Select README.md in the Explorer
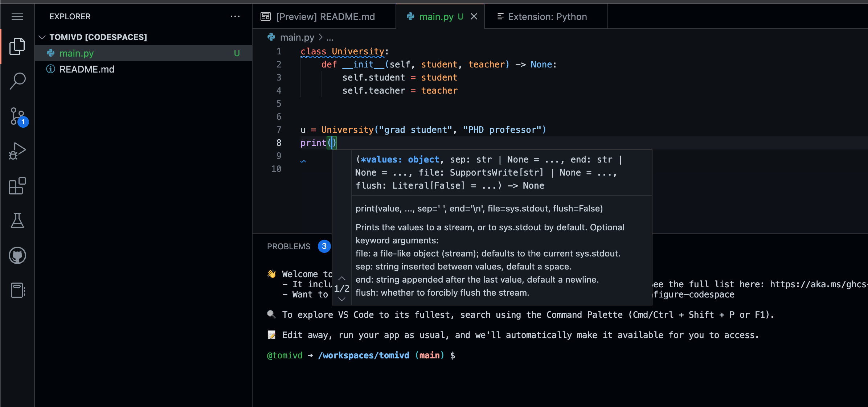The height and width of the screenshot is (407, 868). pos(87,69)
